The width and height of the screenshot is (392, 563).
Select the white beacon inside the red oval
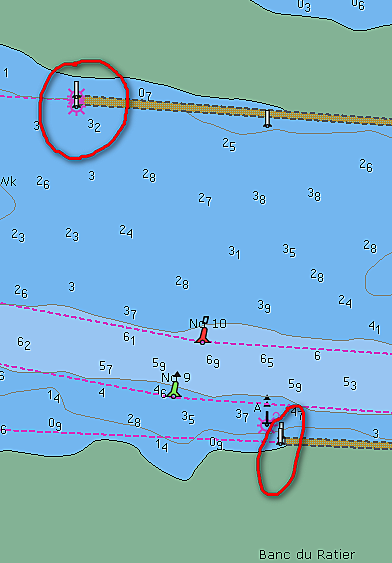coord(281,433)
